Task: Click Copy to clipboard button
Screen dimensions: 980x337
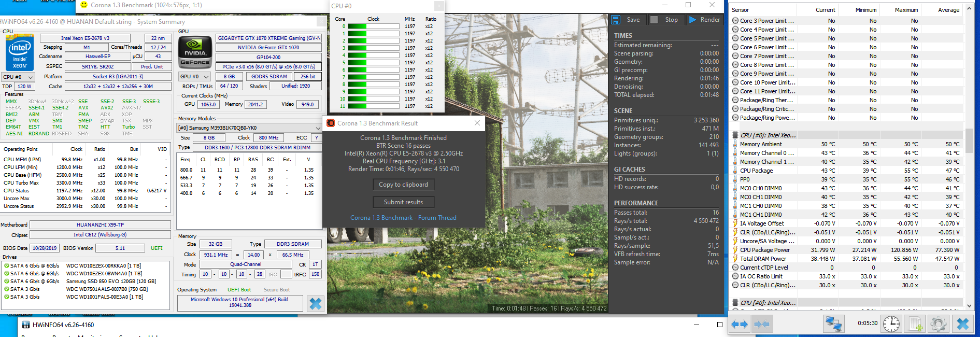Action: pos(403,185)
